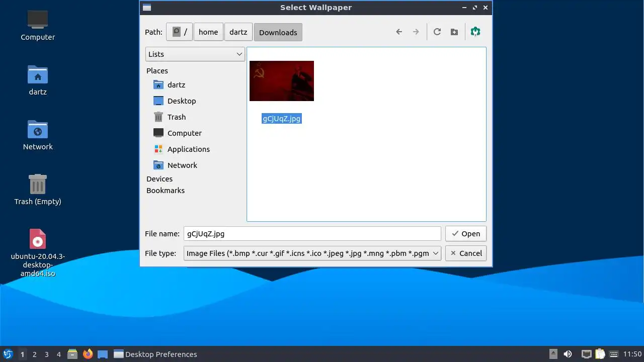Open the Lubuntu start menu
Screen dimensions: 644x362
coord(8,354)
